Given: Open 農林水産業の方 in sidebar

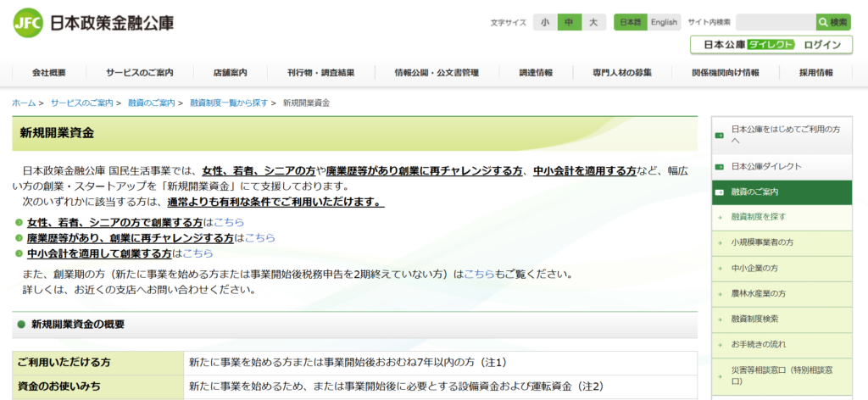Looking at the screenshot, I should [782, 294].
